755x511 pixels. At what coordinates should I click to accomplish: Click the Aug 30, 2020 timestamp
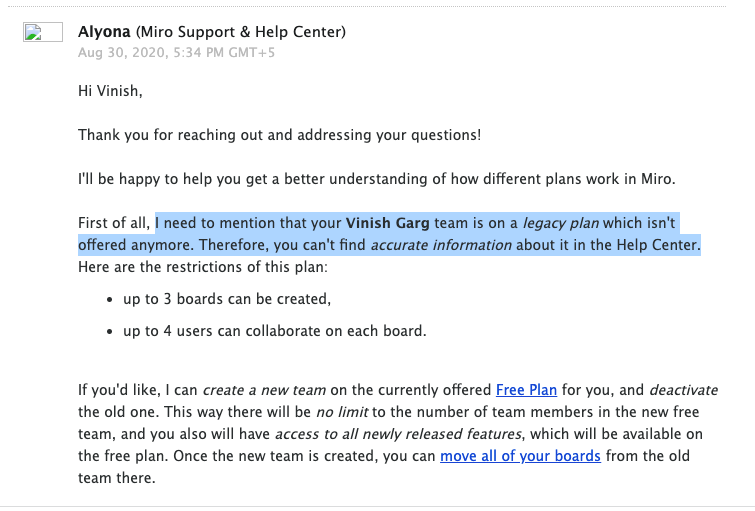[176, 52]
